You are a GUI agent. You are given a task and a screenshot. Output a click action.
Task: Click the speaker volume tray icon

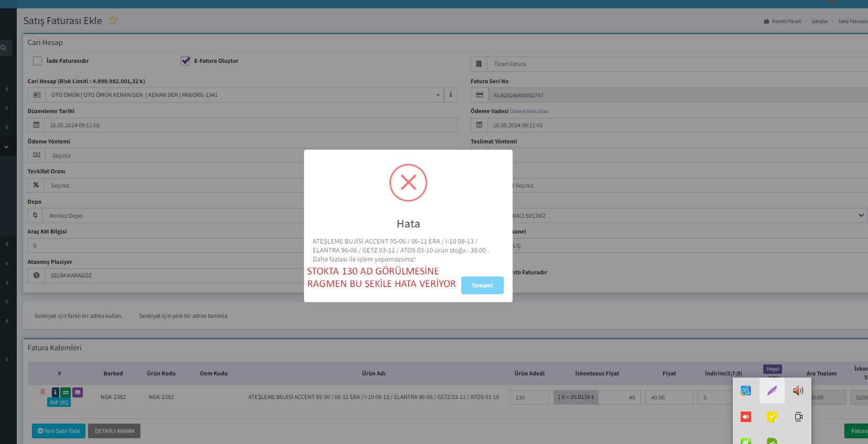click(x=798, y=391)
